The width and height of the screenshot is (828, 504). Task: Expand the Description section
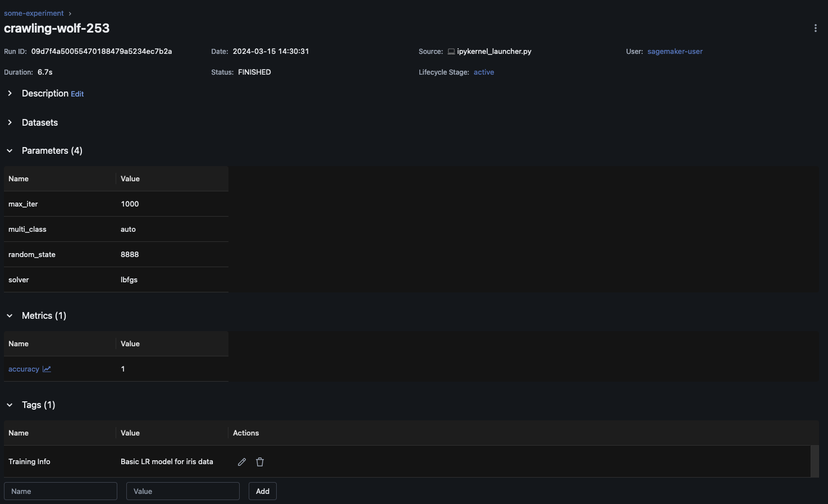10,94
